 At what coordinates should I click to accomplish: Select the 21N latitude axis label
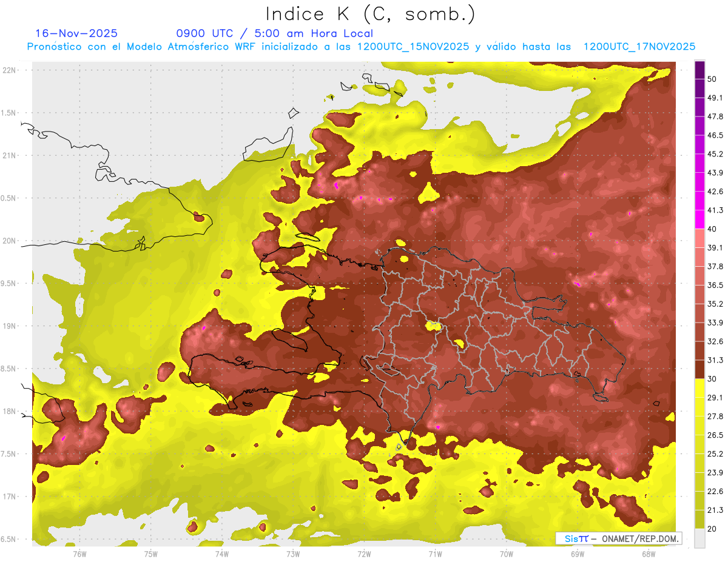click(9, 155)
